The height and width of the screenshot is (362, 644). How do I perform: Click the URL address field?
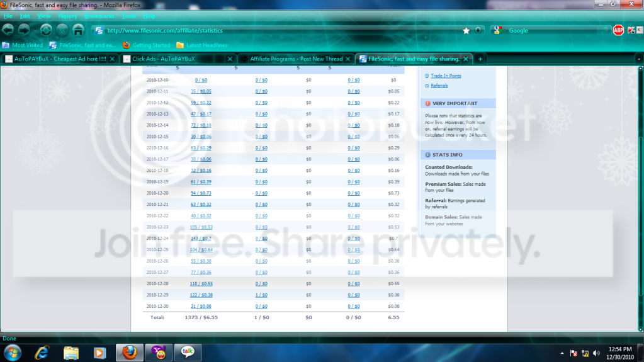(283, 30)
